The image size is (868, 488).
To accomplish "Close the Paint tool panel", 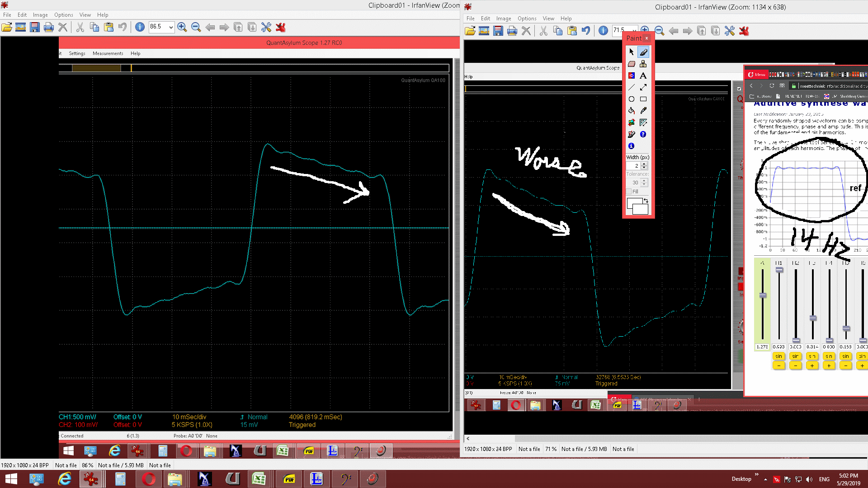I will click(x=647, y=38).
